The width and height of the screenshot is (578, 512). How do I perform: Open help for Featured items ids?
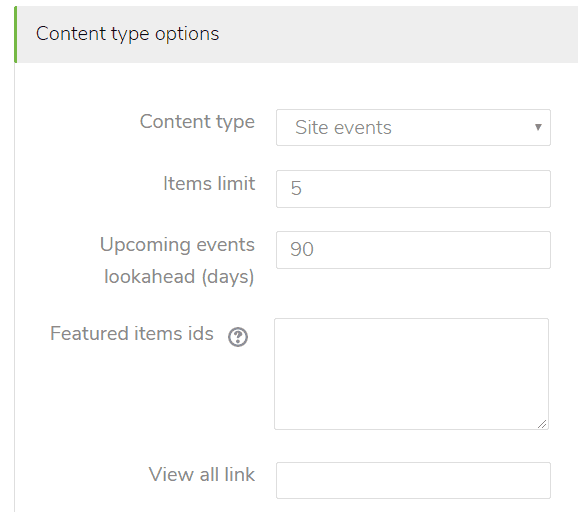tap(238, 337)
